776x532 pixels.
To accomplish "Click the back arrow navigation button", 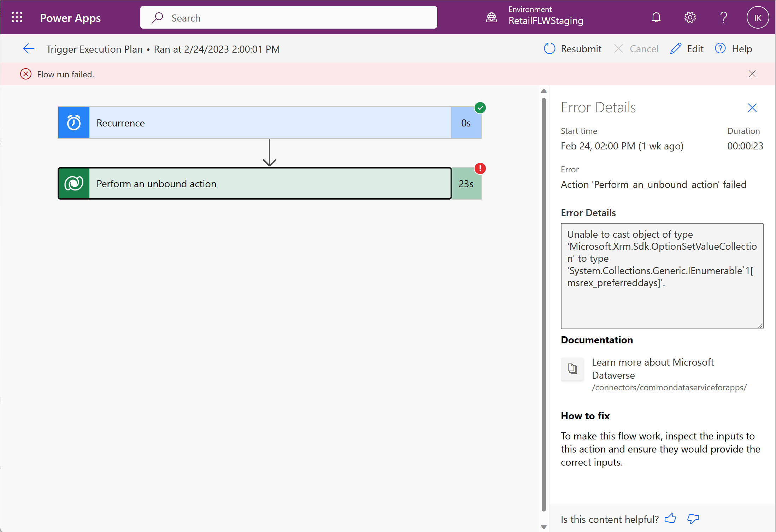I will 28,49.
